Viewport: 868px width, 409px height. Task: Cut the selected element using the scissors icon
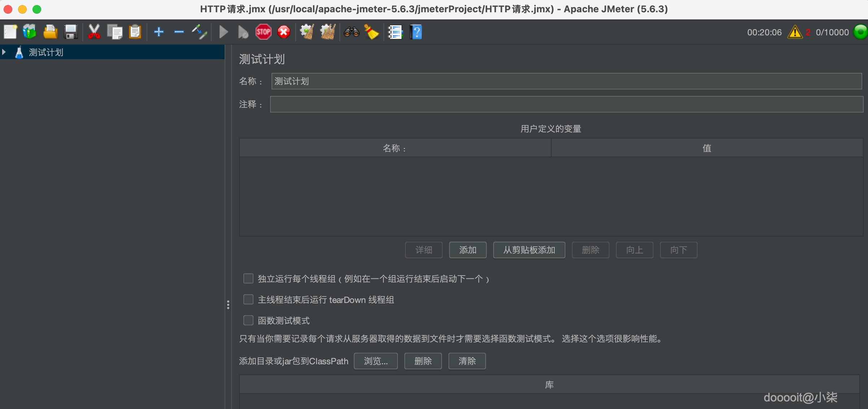[x=94, y=32]
